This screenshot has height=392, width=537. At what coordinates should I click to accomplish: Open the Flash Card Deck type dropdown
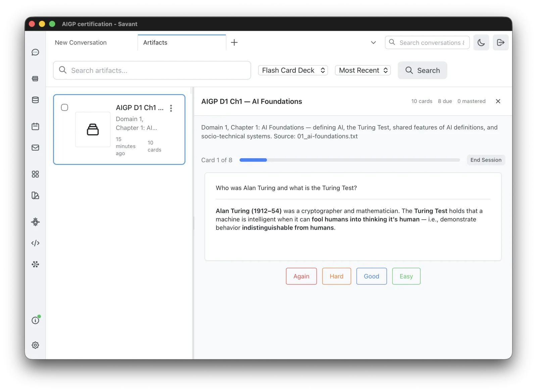293,70
